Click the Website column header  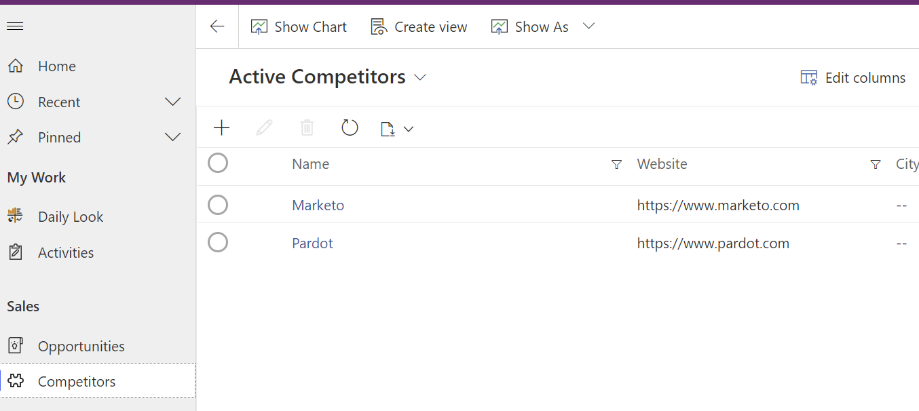[x=662, y=164]
